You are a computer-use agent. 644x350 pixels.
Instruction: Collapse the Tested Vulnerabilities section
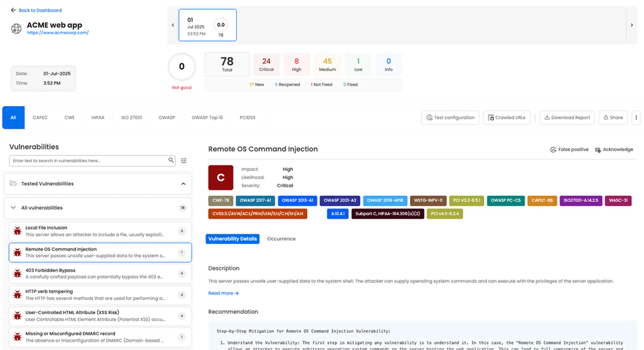[183, 184]
